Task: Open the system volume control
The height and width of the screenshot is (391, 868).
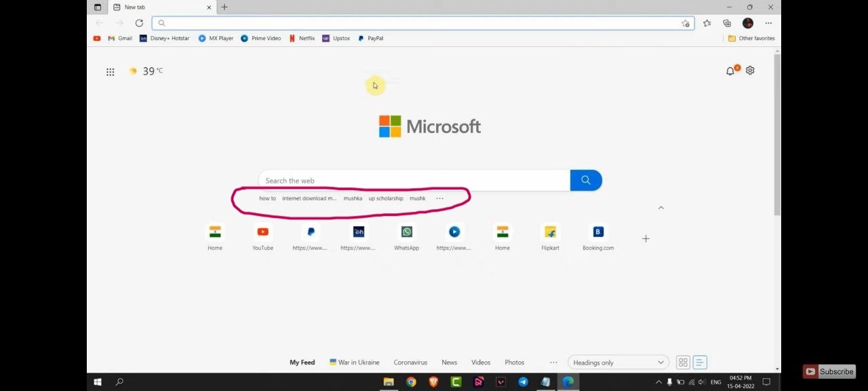Action: coord(702,382)
